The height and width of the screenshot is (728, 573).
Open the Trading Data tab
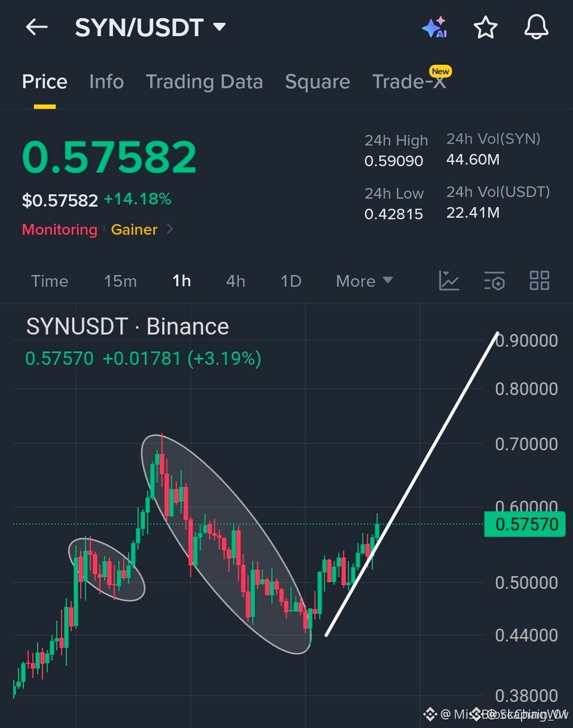(204, 82)
